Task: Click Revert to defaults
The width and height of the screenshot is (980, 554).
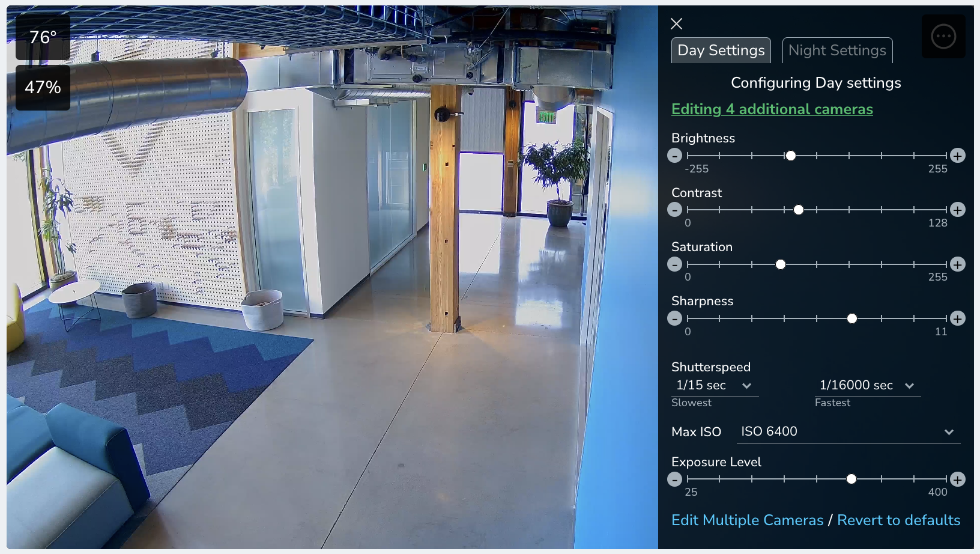Action: [899, 520]
